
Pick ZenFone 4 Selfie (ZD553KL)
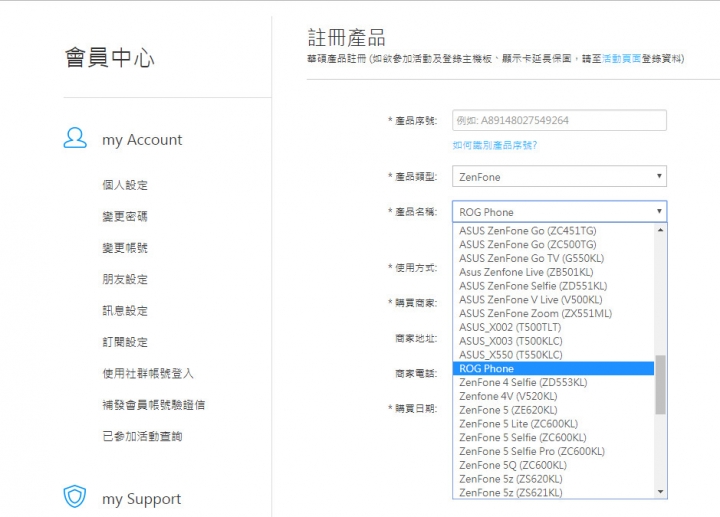click(x=553, y=382)
